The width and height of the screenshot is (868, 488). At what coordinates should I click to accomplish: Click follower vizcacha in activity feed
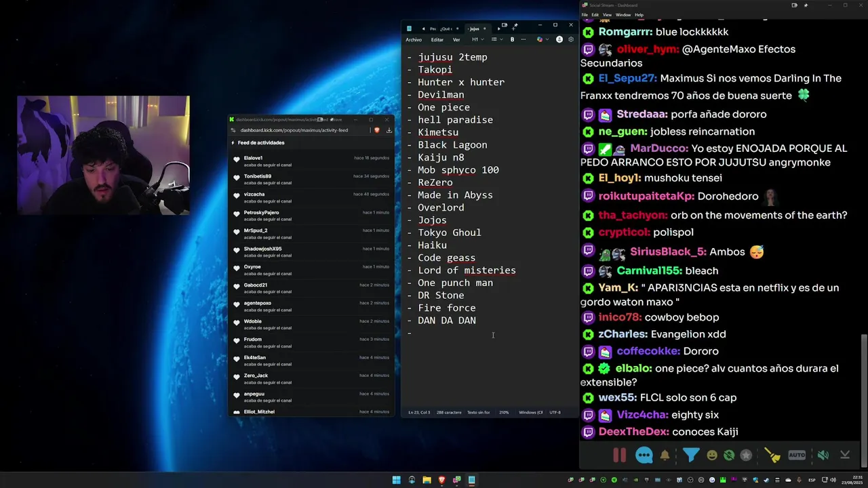click(254, 195)
